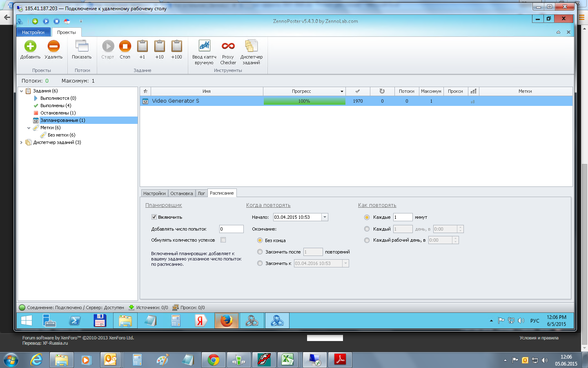Open the Расписание tab
Image resolution: width=588 pixels, height=368 pixels.
click(222, 193)
